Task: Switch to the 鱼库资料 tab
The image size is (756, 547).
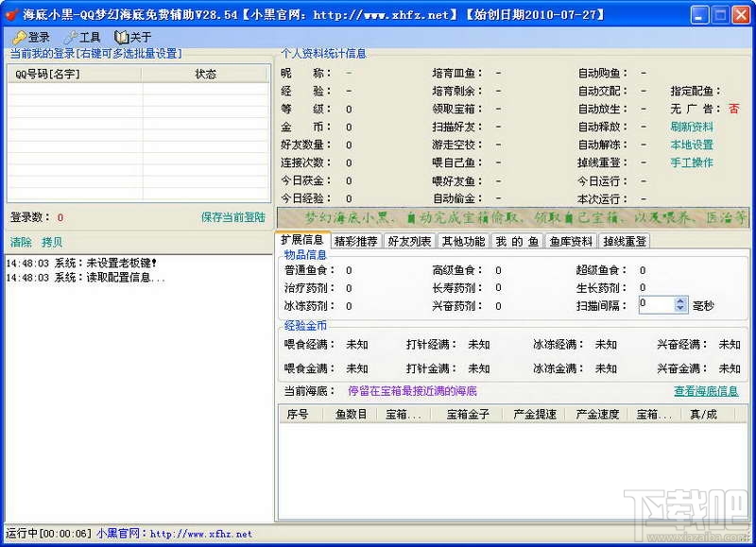Action: point(571,241)
